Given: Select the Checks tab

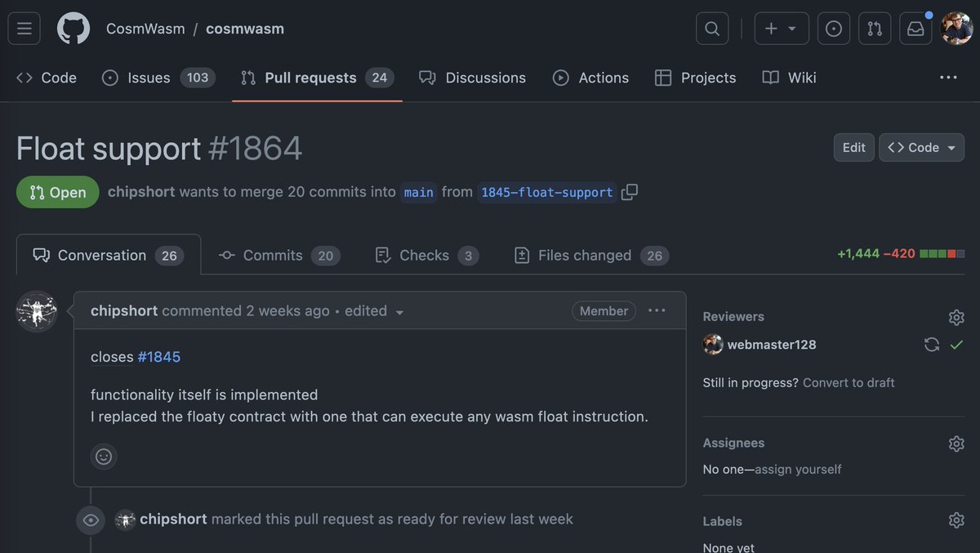Looking at the screenshot, I should tap(426, 256).
